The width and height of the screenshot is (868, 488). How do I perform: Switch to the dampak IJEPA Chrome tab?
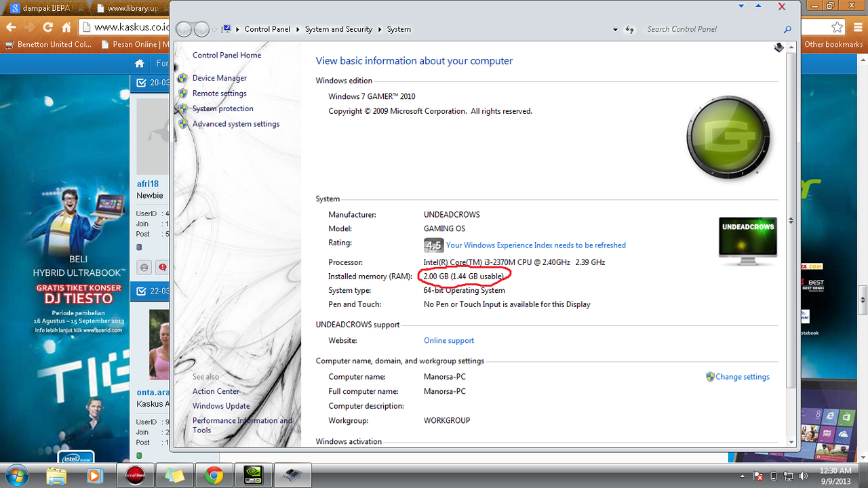click(x=45, y=9)
